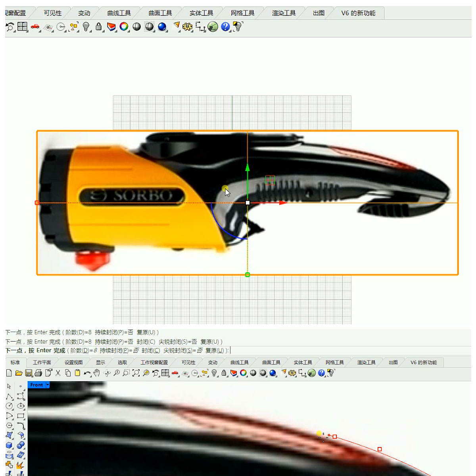Activate the Pan view hand tool
This screenshot has width=476, height=476.
pos(97,373)
